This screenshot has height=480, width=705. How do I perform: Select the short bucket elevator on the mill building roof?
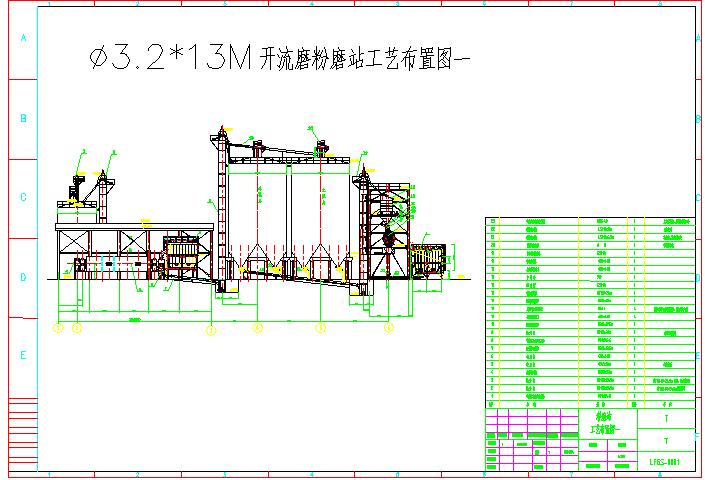point(103,196)
